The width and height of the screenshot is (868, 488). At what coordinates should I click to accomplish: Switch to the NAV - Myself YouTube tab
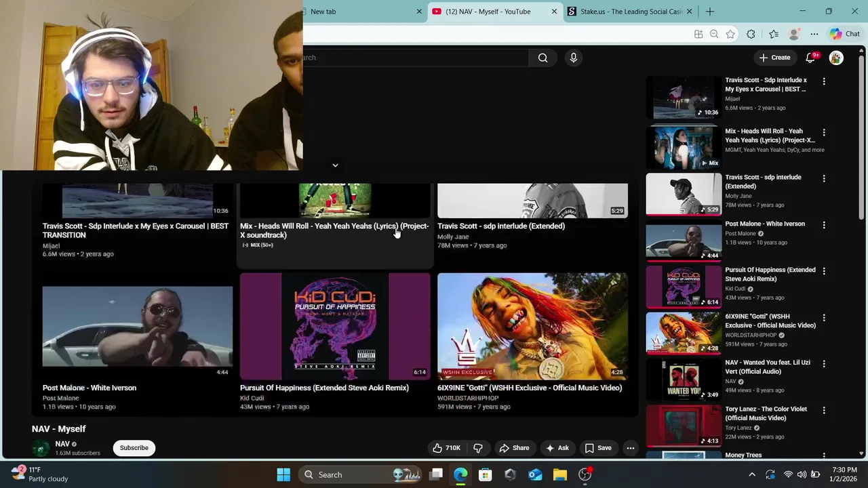495,12
